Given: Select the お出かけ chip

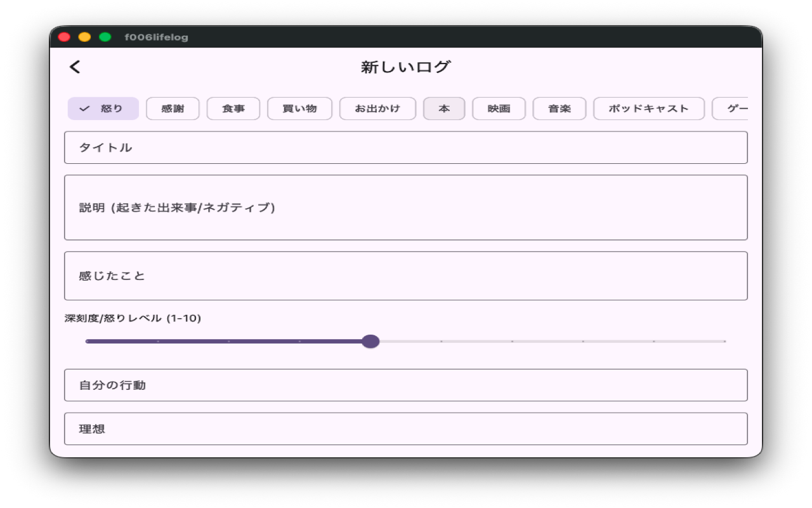Looking at the screenshot, I should (377, 109).
